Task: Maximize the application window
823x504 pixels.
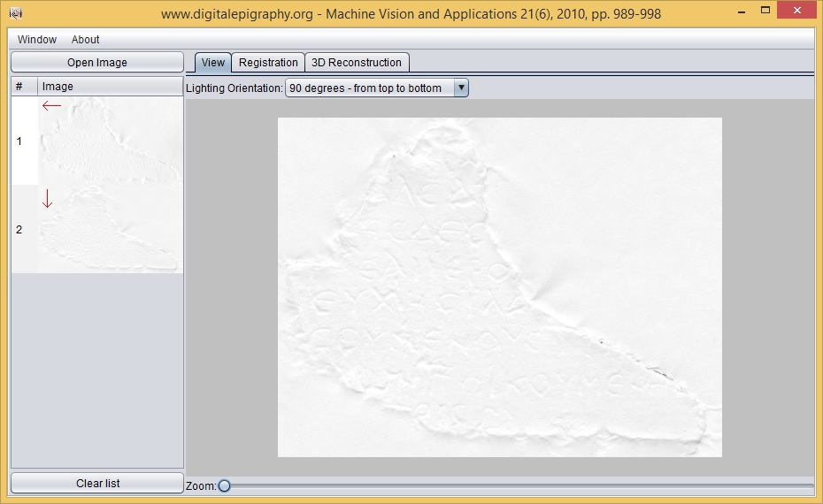Action: pyautogui.click(x=764, y=12)
